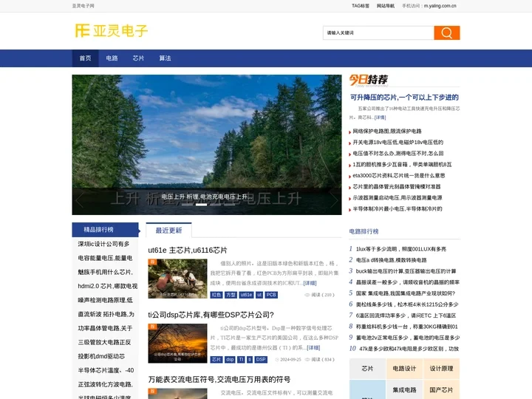This screenshot has width=532, height=399.
Task: Open sidebar item 噪声检测电路原理
Action: (x=105, y=300)
